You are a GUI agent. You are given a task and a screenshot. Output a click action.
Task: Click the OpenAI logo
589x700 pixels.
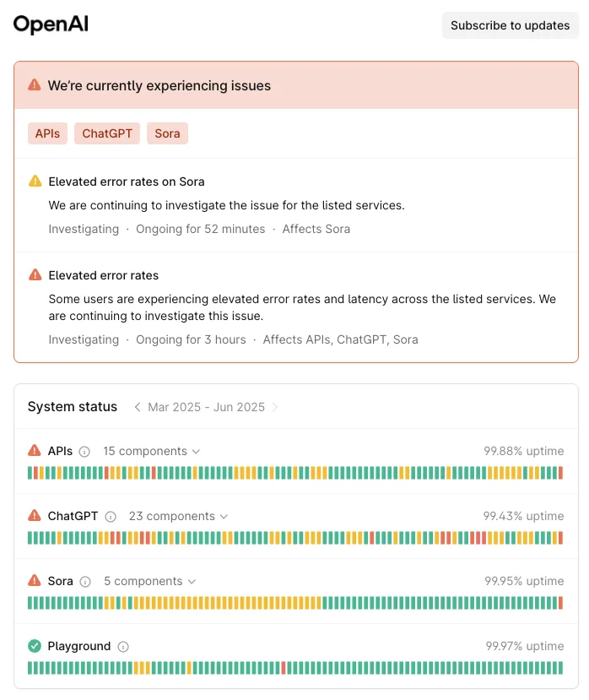51,24
